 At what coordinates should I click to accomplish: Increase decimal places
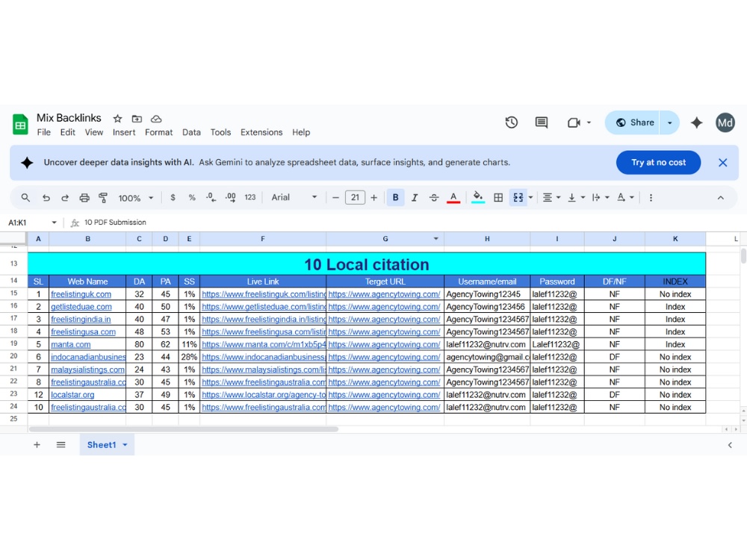231,198
